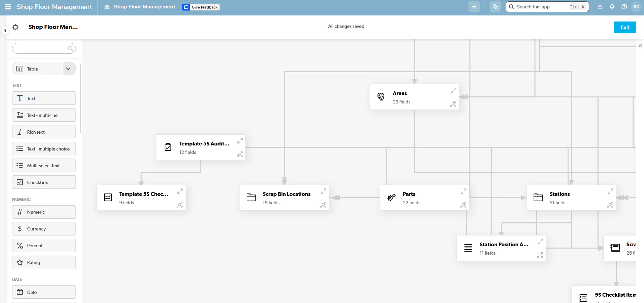Select the Multi-select text field type
The height and width of the screenshot is (303, 644).
point(44,165)
